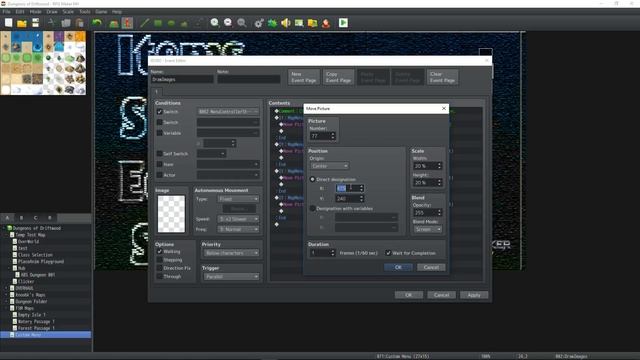Open the movement Speed dropdown
This screenshot has height=360, width=640.
tap(238, 219)
